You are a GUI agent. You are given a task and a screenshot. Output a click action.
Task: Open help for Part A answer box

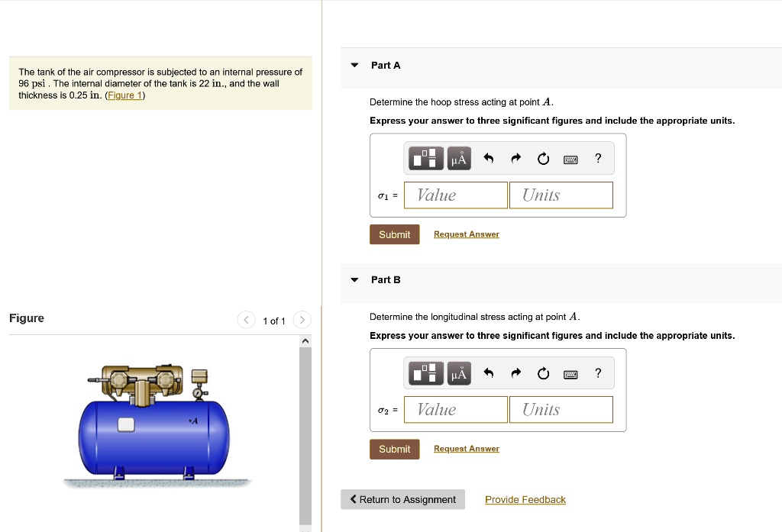[x=598, y=159]
